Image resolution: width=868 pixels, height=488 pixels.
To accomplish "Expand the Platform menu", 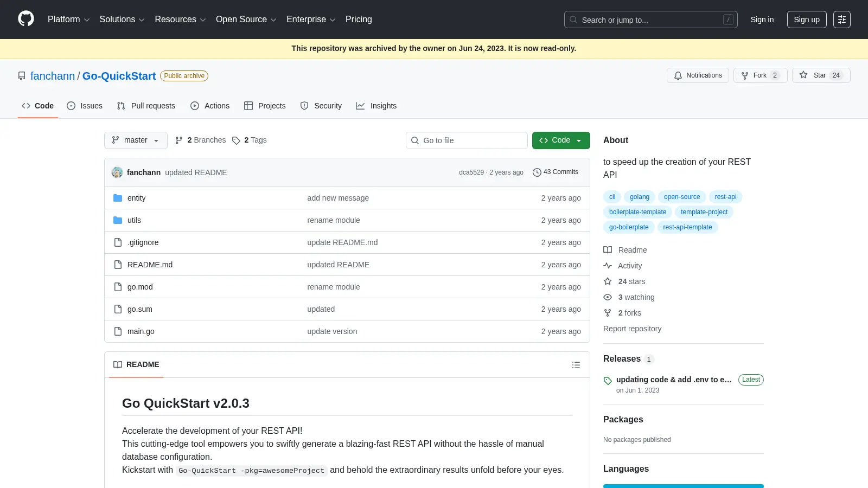I will click(68, 20).
